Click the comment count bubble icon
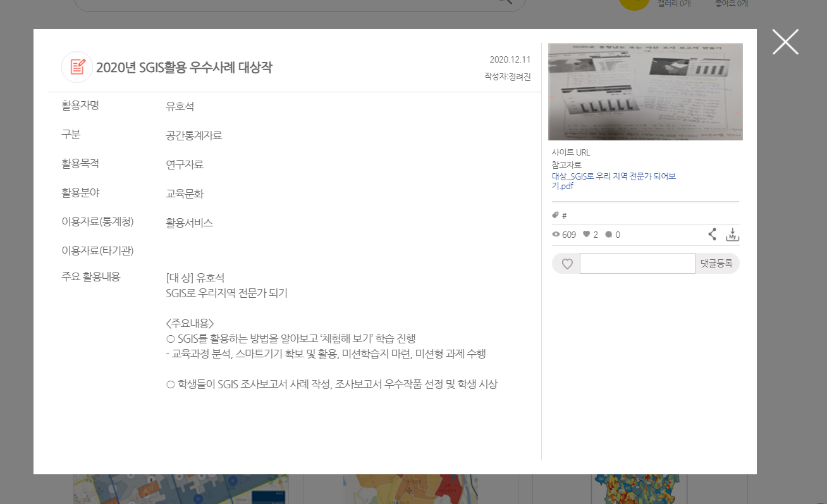The height and width of the screenshot is (504, 827). (608, 235)
